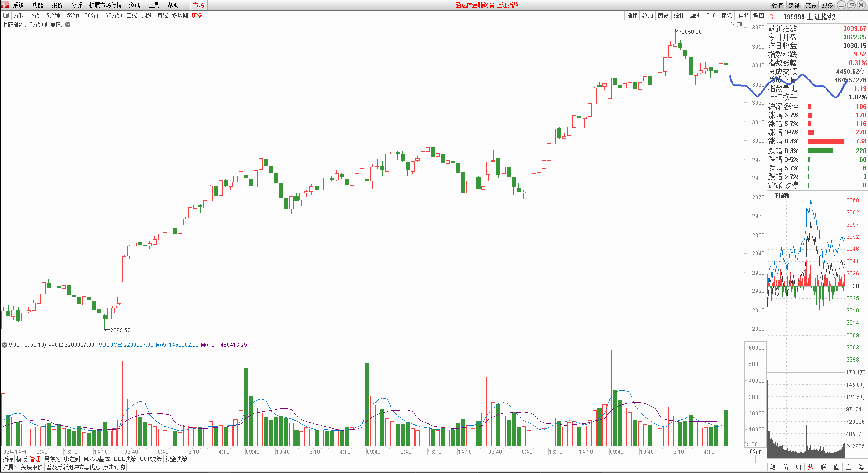Click the red G icon beside 999999
Viewport: 868px width, 473px height.
point(771,17)
